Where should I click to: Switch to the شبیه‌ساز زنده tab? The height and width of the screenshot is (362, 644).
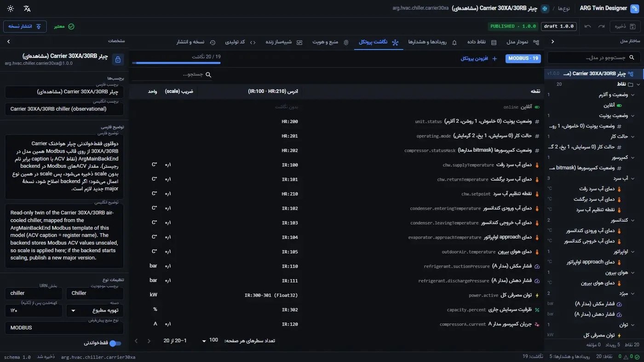[x=284, y=42]
